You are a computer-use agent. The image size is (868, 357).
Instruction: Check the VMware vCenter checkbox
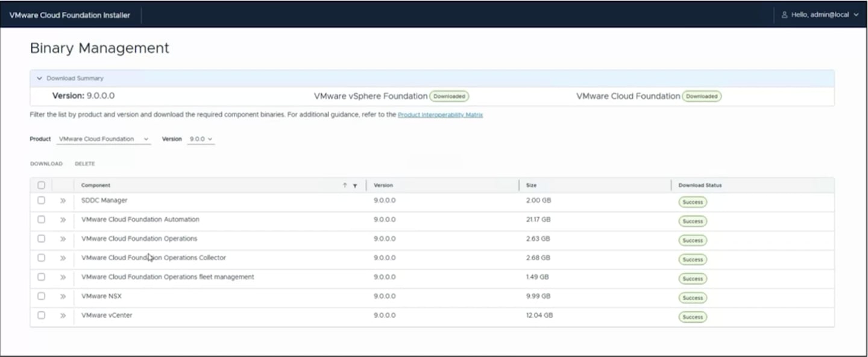(x=41, y=315)
